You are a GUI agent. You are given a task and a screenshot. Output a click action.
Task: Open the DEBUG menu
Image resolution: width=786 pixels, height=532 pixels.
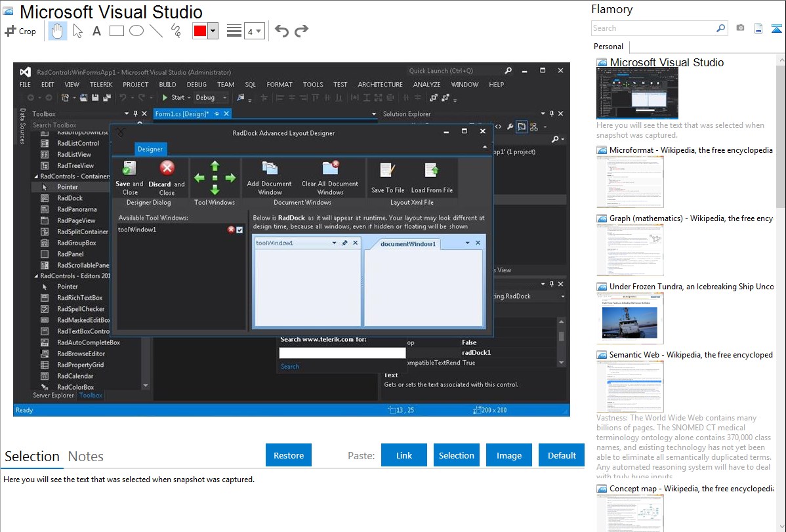(197, 85)
